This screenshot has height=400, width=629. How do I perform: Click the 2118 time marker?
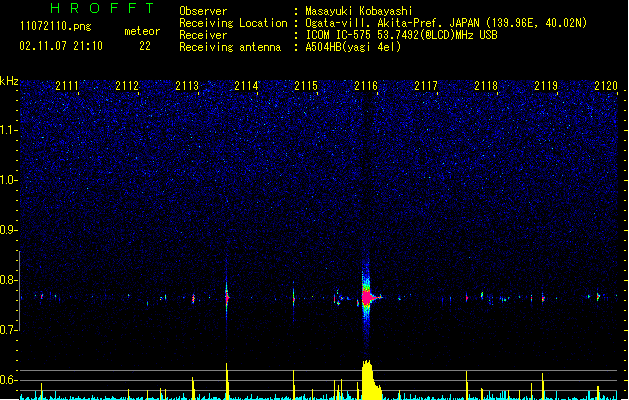pyautogui.click(x=486, y=86)
